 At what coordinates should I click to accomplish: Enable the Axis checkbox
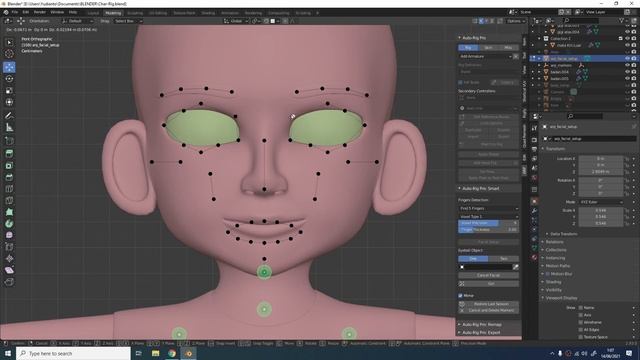pos(581,315)
